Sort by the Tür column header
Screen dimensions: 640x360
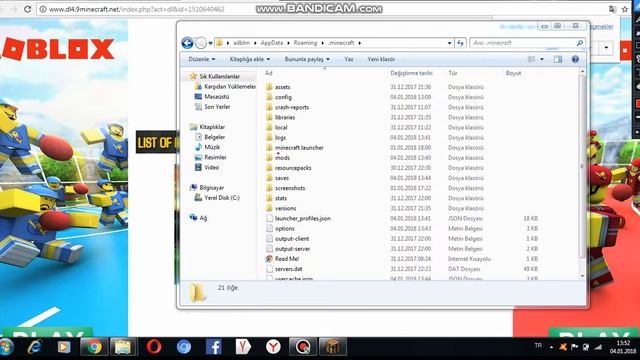point(453,73)
